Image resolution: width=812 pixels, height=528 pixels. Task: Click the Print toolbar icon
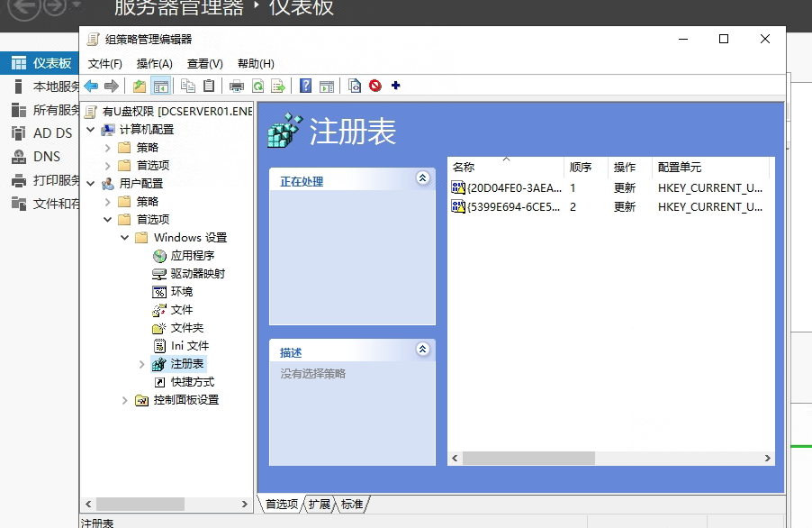pyautogui.click(x=237, y=86)
